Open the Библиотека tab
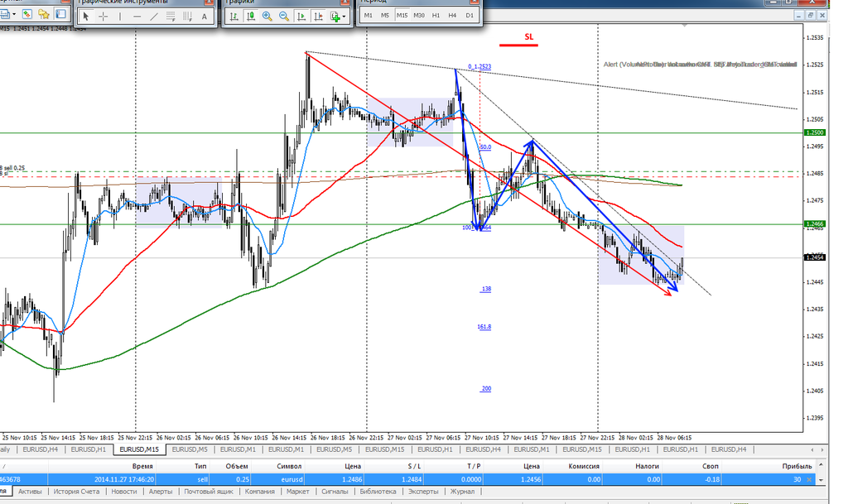848x504 pixels. pyautogui.click(x=378, y=492)
